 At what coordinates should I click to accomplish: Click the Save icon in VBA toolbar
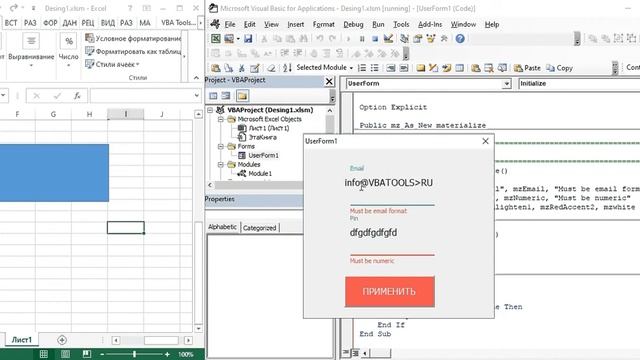(x=248, y=38)
